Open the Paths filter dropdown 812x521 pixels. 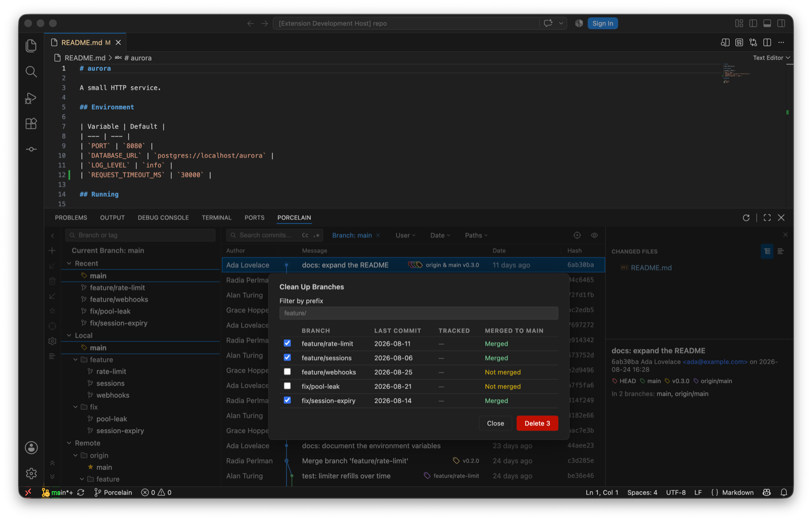click(x=476, y=235)
